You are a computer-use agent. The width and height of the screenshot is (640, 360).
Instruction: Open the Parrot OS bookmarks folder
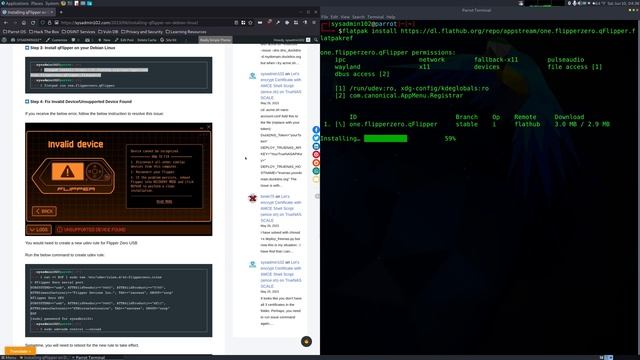(15, 32)
